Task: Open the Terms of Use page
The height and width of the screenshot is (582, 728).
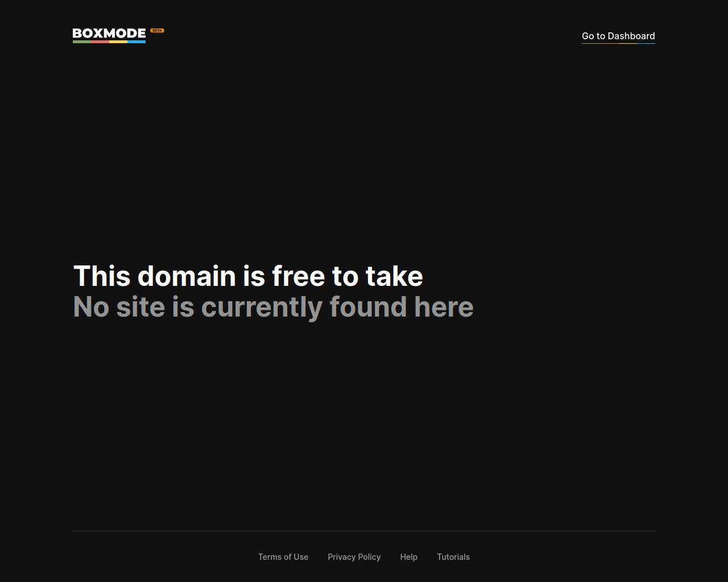Action: click(x=283, y=557)
